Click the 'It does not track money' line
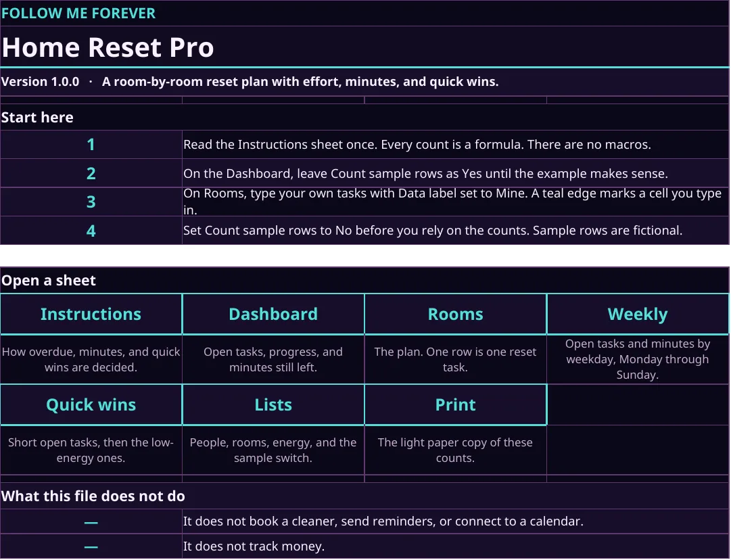Screen dimensions: 731x560 pos(254,546)
